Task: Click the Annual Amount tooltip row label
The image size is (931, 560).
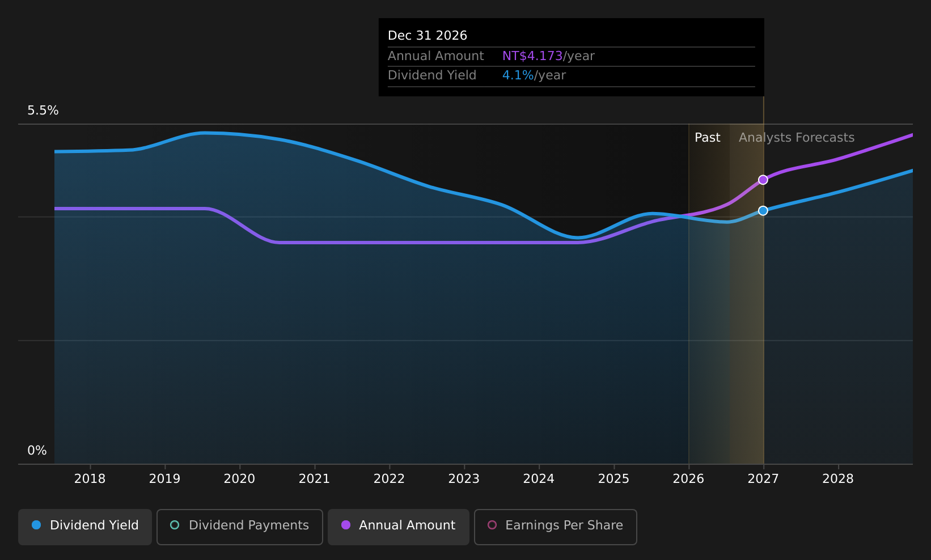Action: pos(435,56)
